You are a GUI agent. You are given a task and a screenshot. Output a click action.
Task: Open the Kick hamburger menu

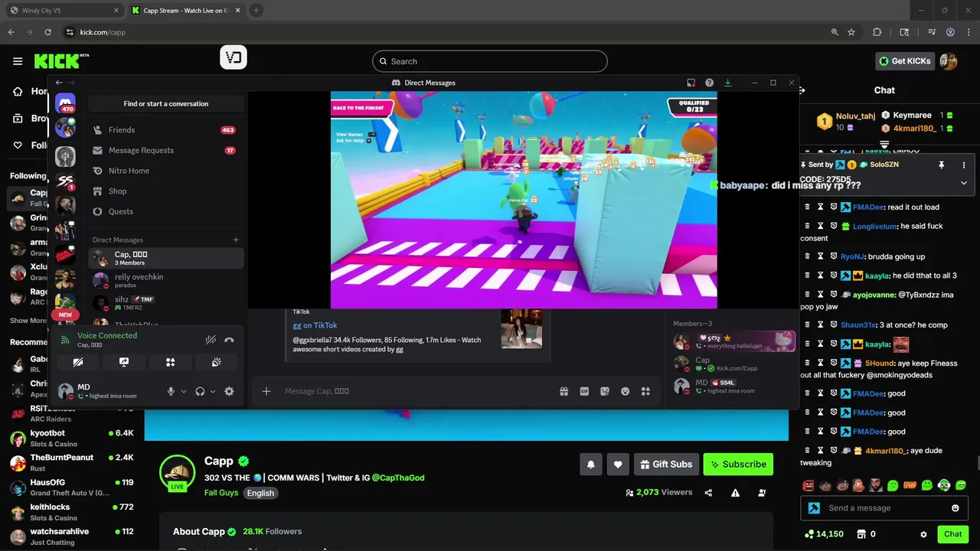point(18,61)
